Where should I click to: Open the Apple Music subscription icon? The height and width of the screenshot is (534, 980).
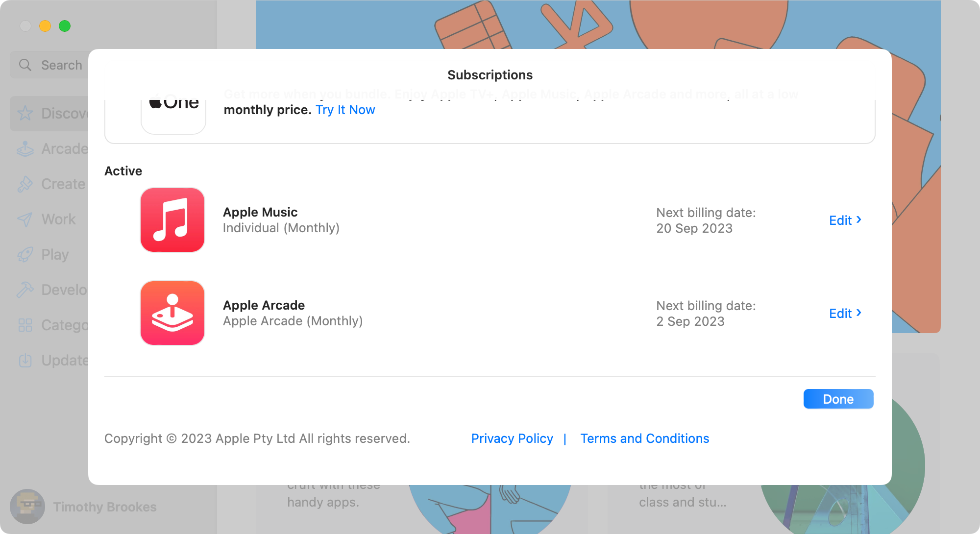(172, 220)
